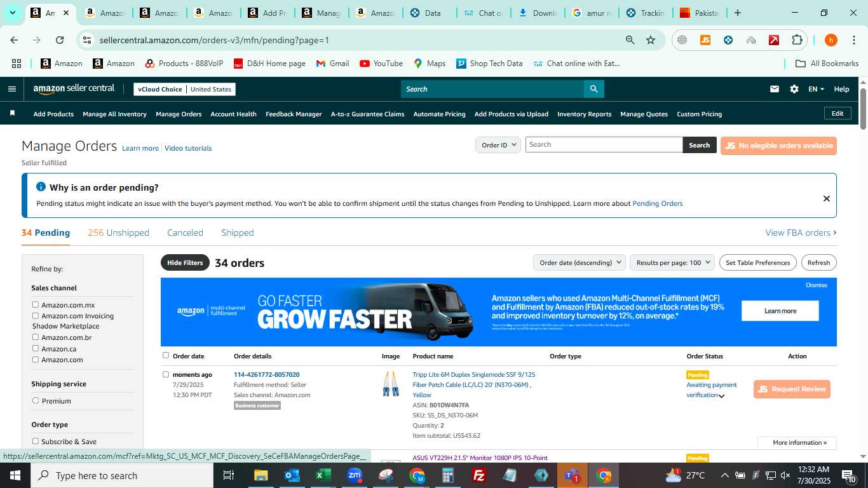This screenshot has width=868, height=488.
Task: Open the Seller Central hamburger menu
Action: [11, 89]
